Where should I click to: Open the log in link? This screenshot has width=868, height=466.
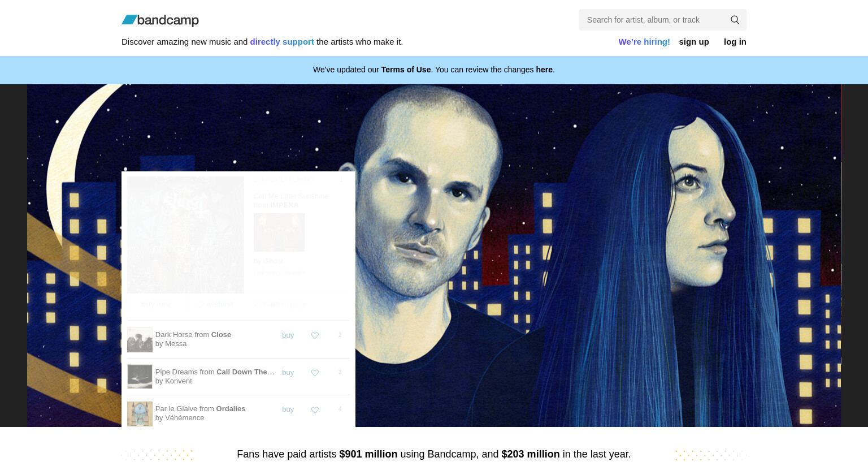[735, 42]
